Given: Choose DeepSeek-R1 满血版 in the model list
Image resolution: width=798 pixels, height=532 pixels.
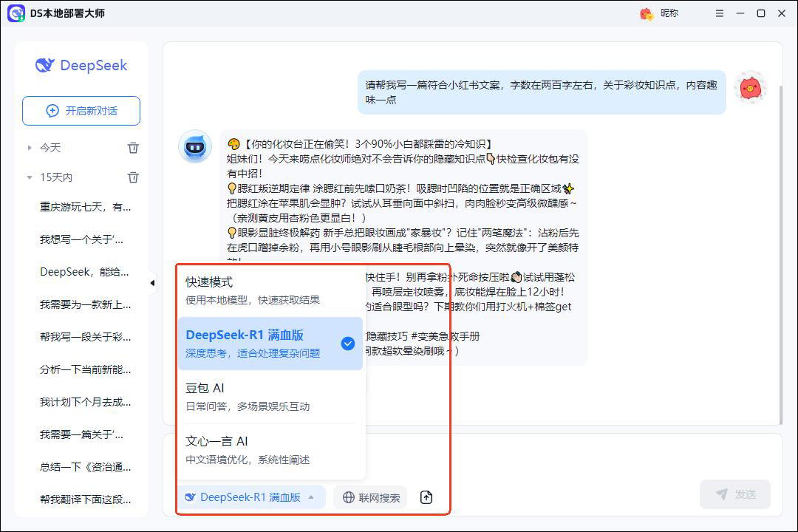Looking at the screenshot, I should 270,344.
